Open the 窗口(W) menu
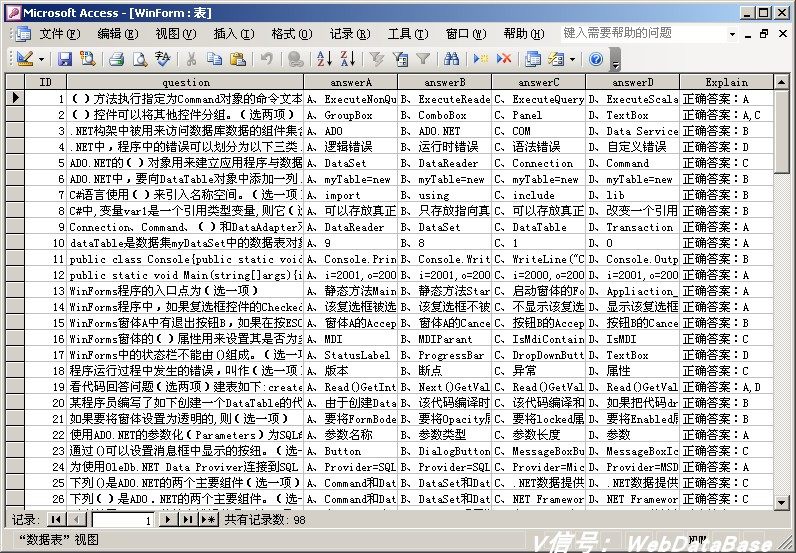The image size is (796, 553). [466, 34]
